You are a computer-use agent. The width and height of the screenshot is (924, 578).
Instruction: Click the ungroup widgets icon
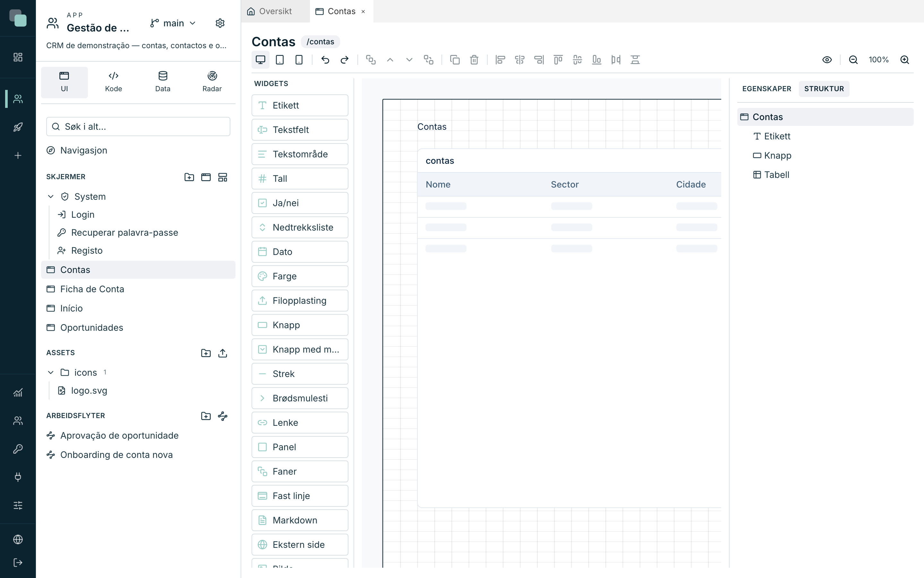click(428, 60)
